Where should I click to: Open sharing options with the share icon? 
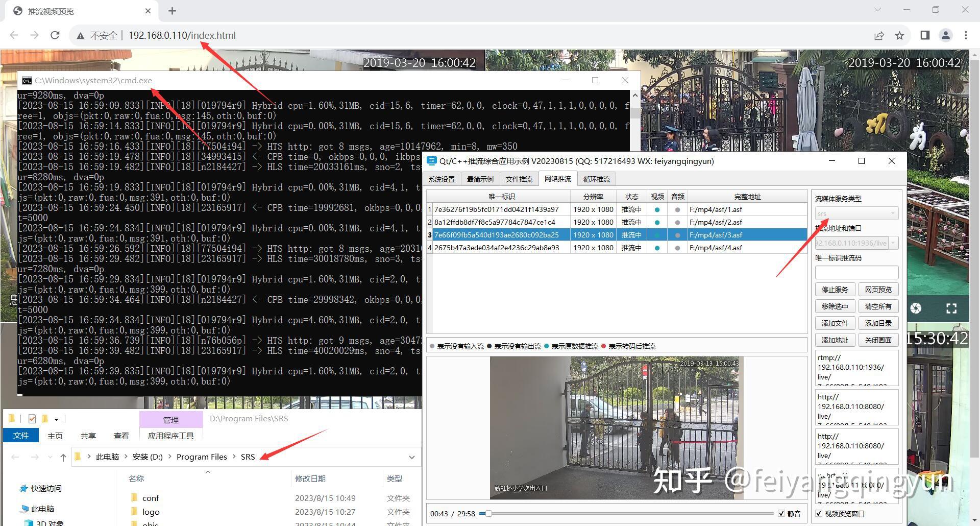(879, 35)
